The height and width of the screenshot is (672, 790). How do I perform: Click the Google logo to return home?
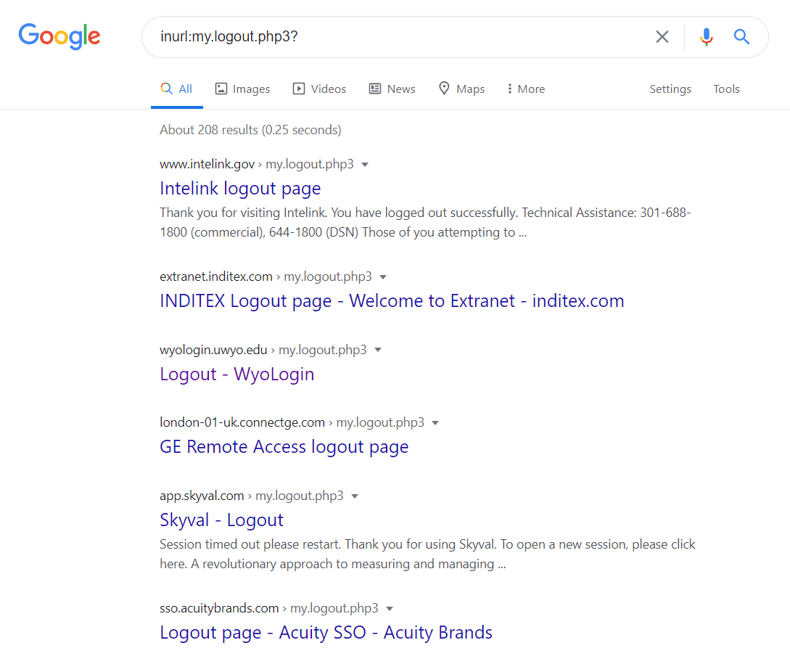[x=59, y=36]
